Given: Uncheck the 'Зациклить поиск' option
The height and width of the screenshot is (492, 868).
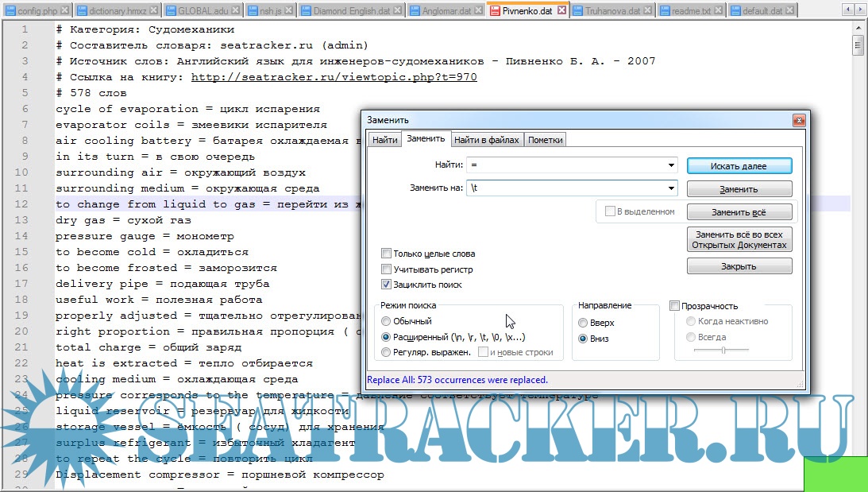Looking at the screenshot, I should (x=387, y=285).
